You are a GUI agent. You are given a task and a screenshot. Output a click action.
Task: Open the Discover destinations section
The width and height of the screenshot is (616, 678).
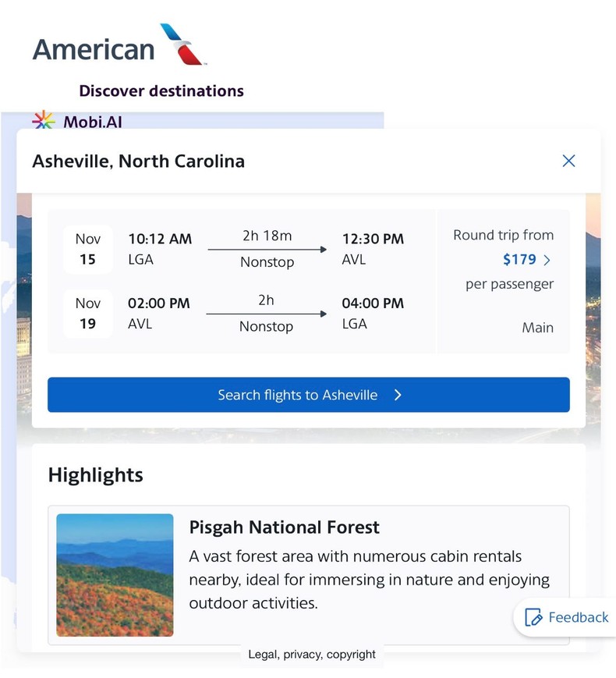[160, 91]
